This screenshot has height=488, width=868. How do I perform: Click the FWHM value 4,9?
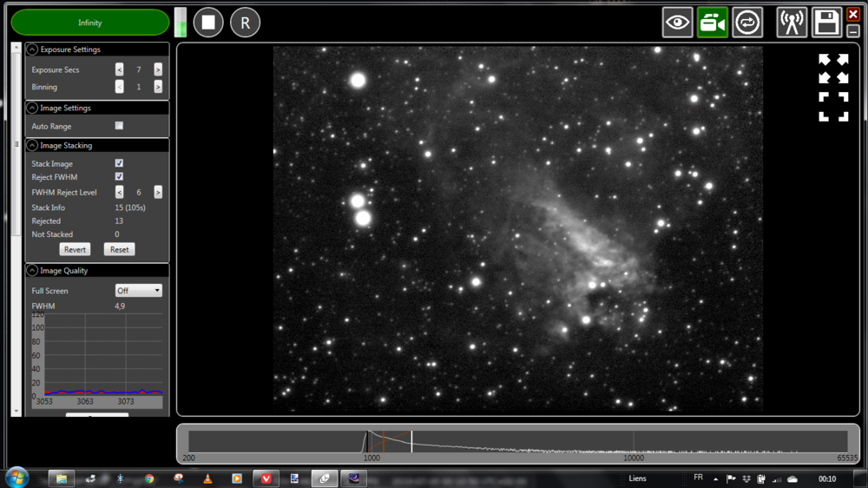click(120, 306)
